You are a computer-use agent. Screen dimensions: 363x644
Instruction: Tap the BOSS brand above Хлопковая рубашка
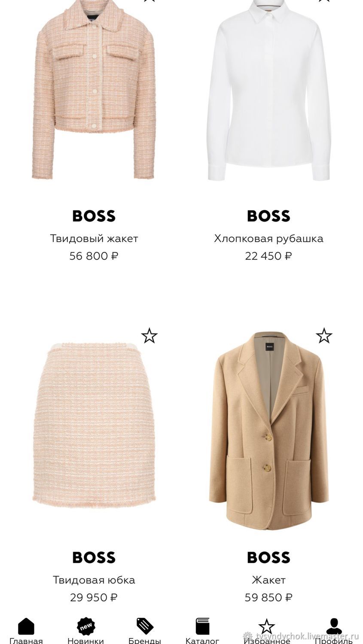268,216
